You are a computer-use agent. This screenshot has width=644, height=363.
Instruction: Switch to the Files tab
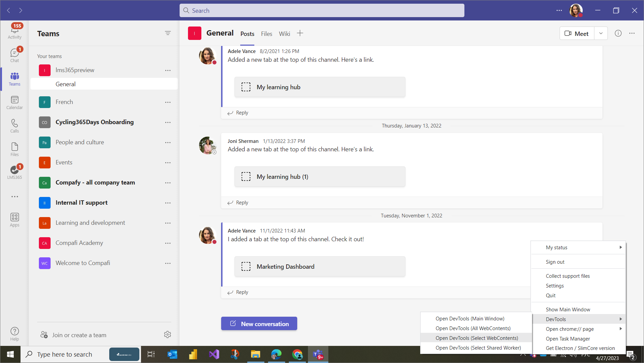pyautogui.click(x=266, y=34)
